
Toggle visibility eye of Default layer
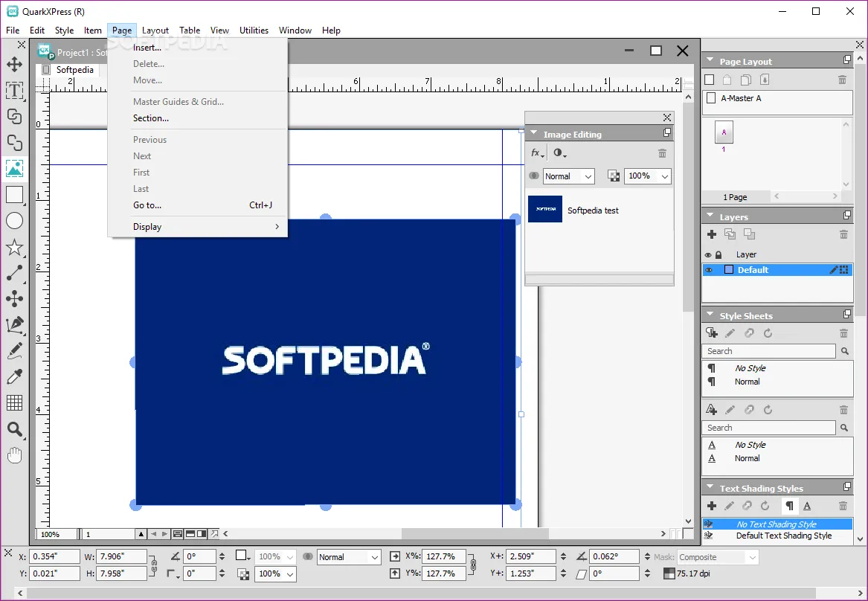click(x=709, y=270)
